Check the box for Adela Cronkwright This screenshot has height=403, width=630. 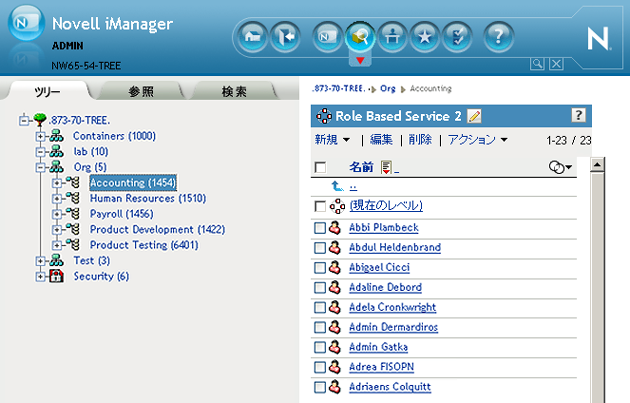[x=320, y=307]
